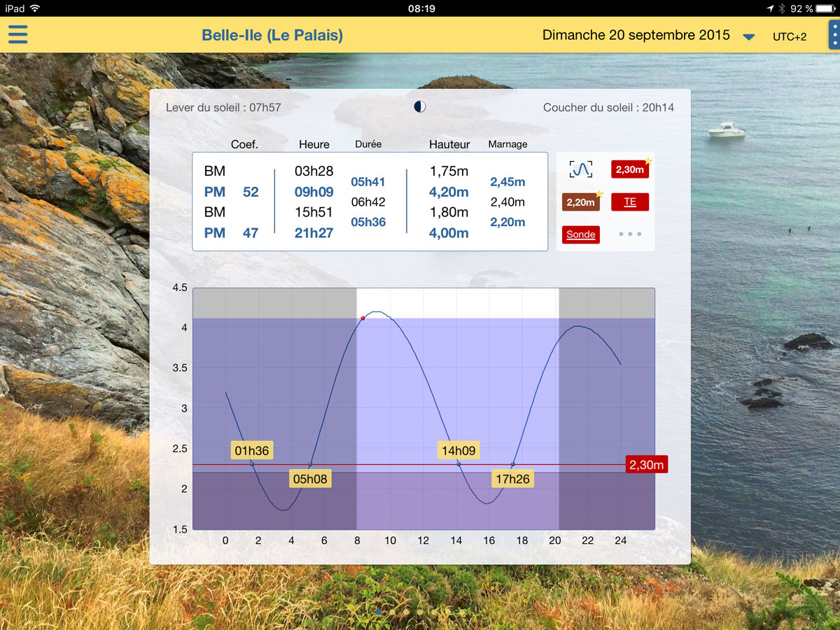Tap the 14h09 time marker

coord(458,451)
